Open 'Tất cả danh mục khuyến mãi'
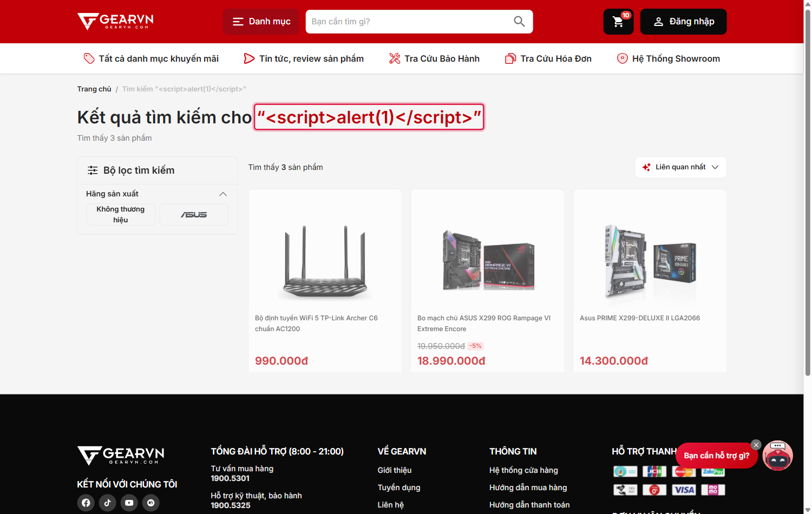The width and height of the screenshot is (812, 514). (x=151, y=58)
